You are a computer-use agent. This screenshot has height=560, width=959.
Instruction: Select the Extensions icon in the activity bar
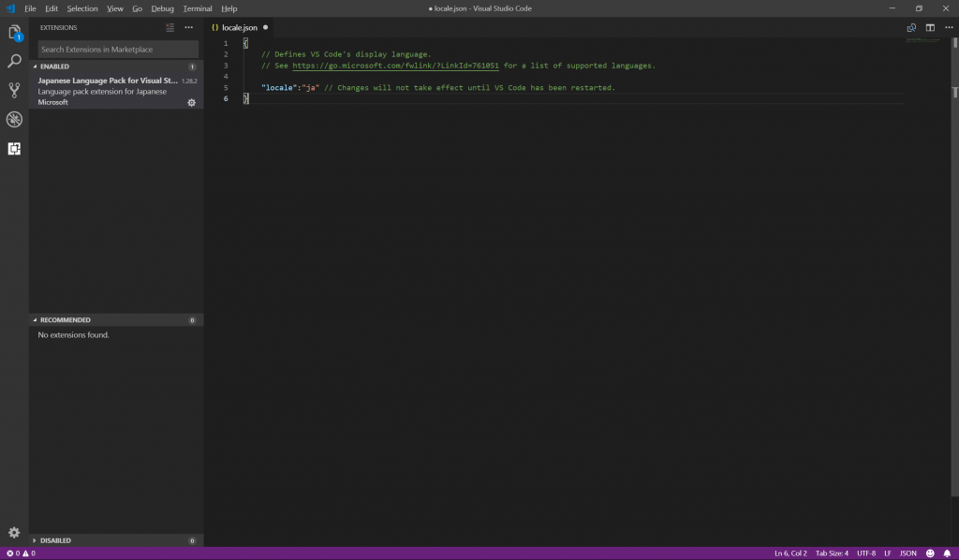click(14, 148)
